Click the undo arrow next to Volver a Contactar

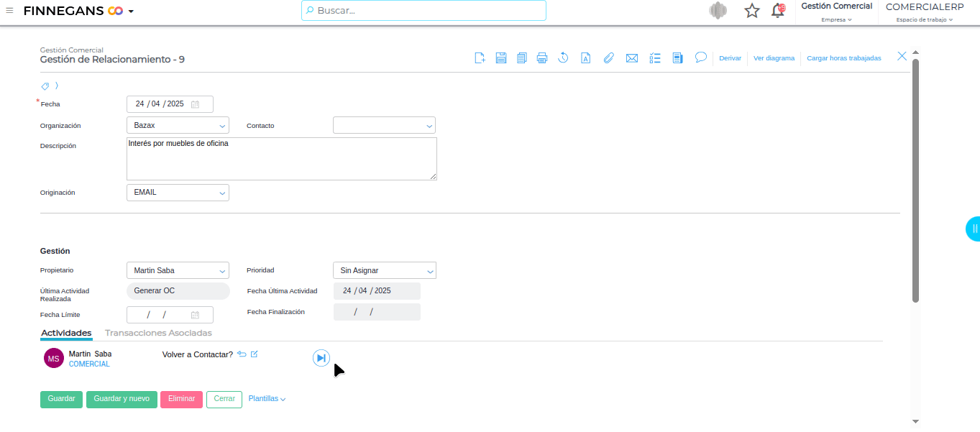coord(242,354)
